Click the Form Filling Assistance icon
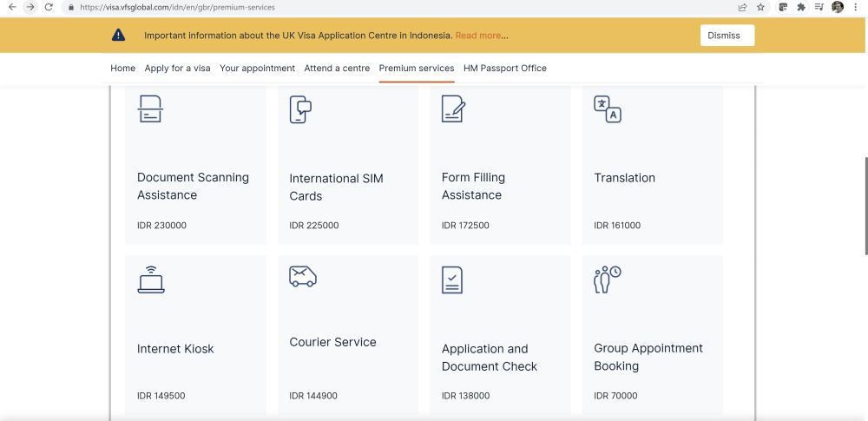The width and height of the screenshot is (868, 421). click(453, 109)
